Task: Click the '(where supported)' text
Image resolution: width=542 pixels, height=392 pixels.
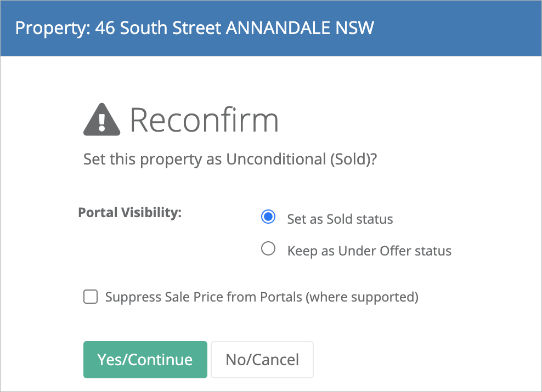Action: click(x=362, y=297)
